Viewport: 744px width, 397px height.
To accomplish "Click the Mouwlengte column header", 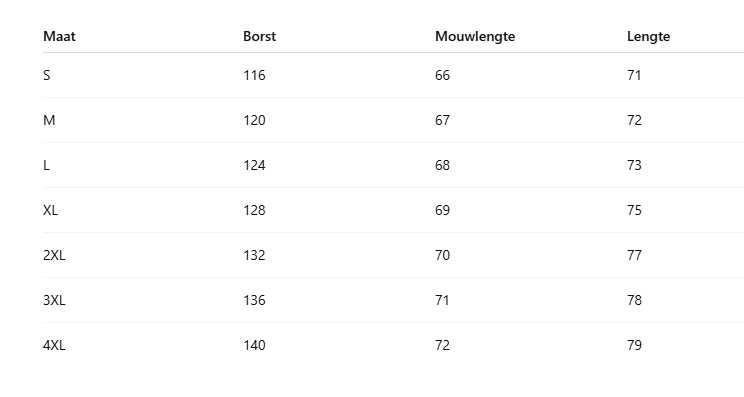I will 475,37.
